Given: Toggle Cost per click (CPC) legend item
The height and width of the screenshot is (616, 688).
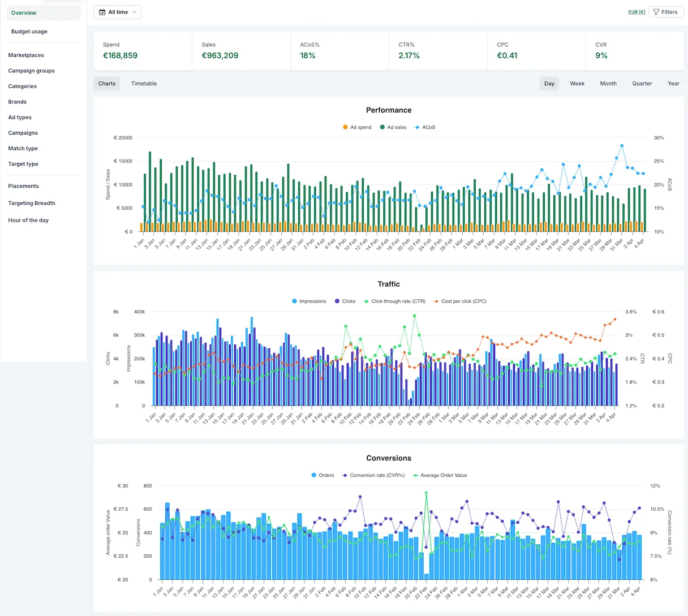Looking at the screenshot, I should pos(459,301).
